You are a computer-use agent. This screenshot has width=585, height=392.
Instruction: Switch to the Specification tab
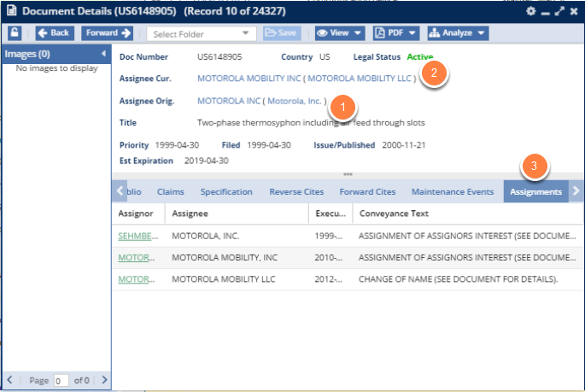(x=226, y=191)
